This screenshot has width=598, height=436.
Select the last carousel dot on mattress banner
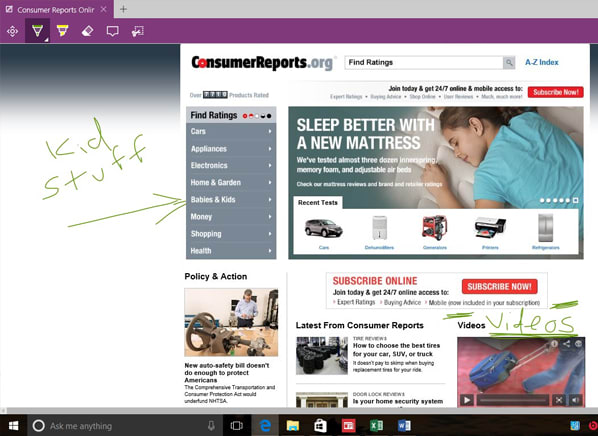pos(575,200)
